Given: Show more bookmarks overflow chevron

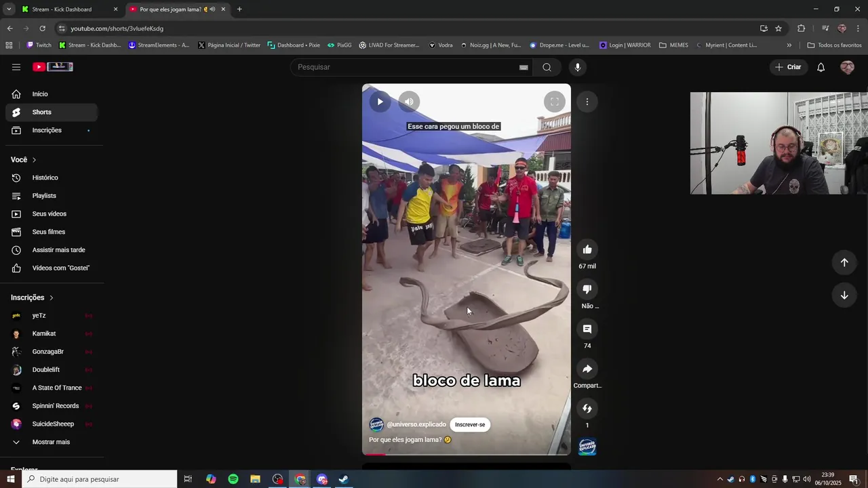Looking at the screenshot, I should click(x=789, y=45).
